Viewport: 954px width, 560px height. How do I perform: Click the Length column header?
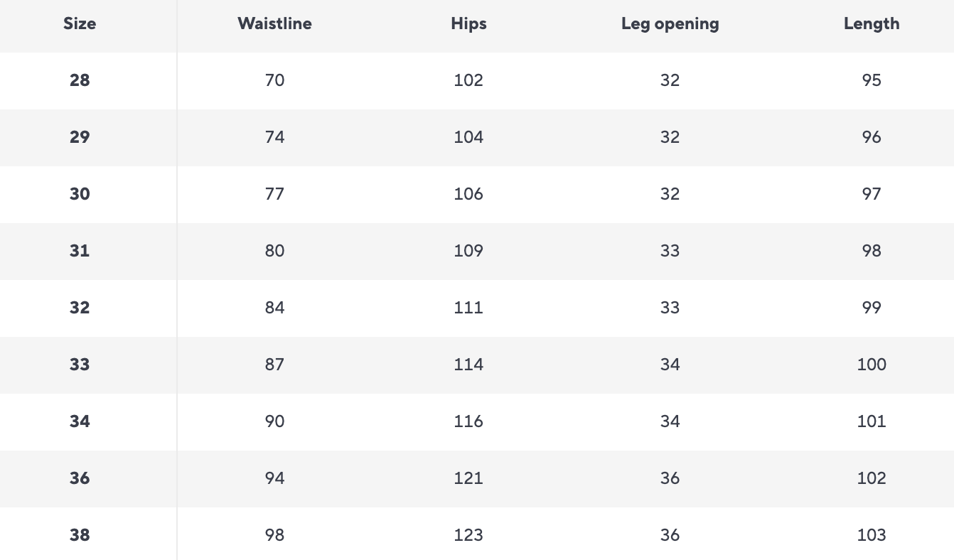coord(872,23)
